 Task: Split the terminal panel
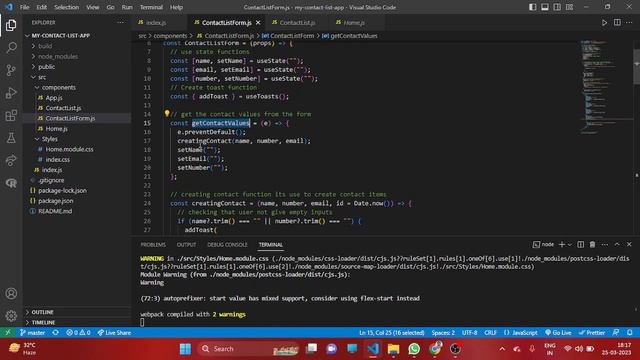click(580, 244)
